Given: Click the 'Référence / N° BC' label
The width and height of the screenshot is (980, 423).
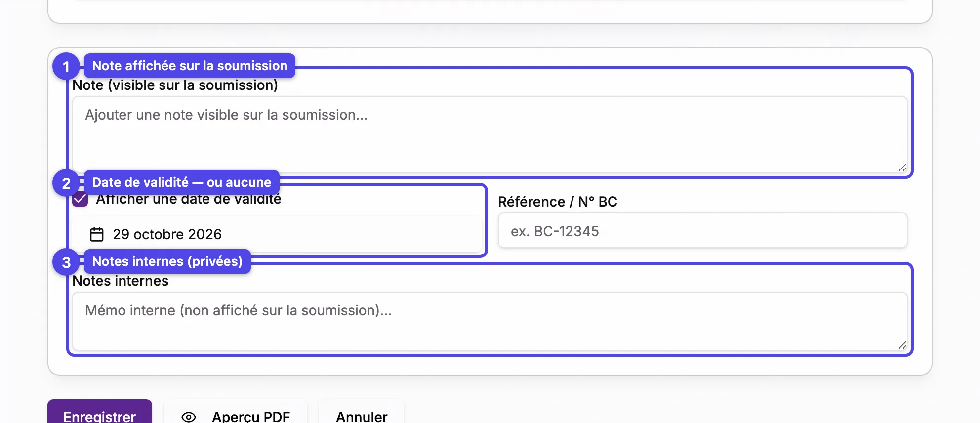Looking at the screenshot, I should [558, 202].
